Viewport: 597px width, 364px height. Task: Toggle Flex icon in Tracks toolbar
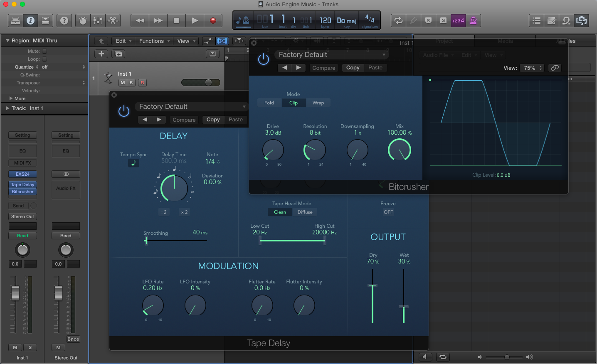tap(222, 41)
